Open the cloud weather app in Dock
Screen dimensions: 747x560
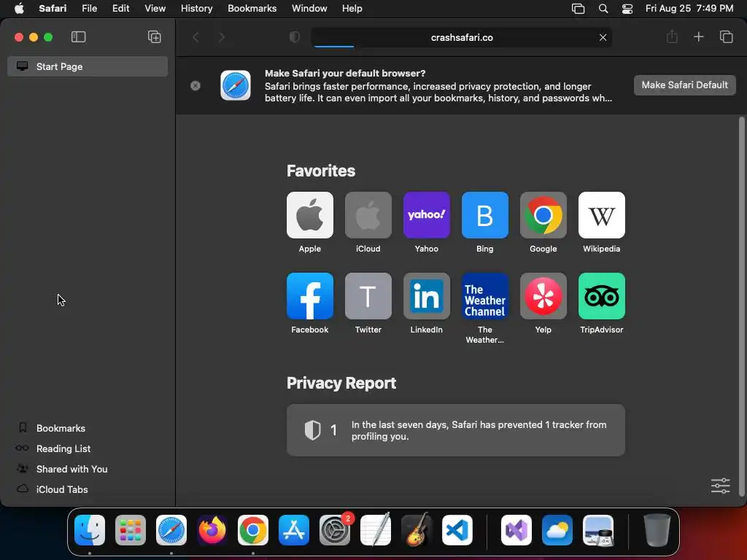pos(557,530)
